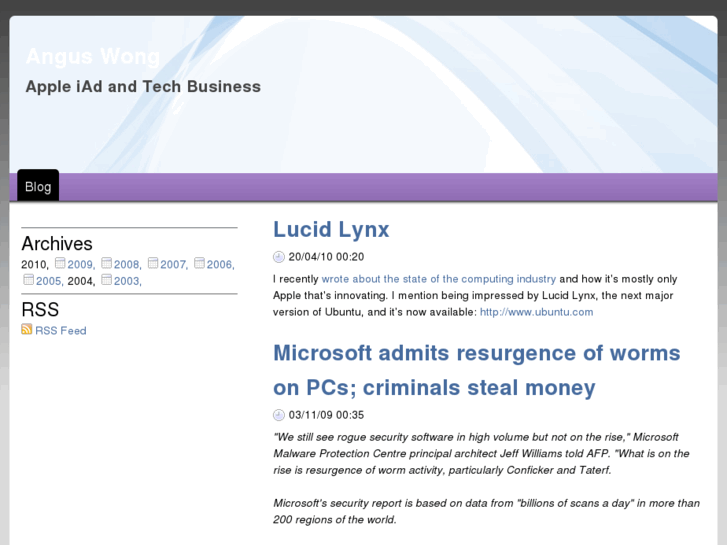Click the post date 03/11/09 00:35
Image resolution: width=727 pixels, height=545 pixels.
click(x=326, y=415)
